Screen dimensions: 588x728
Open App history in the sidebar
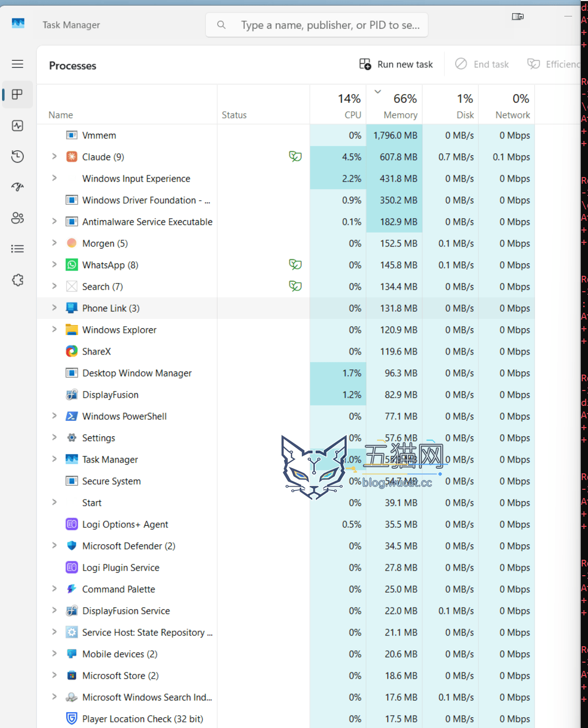[17, 156]
